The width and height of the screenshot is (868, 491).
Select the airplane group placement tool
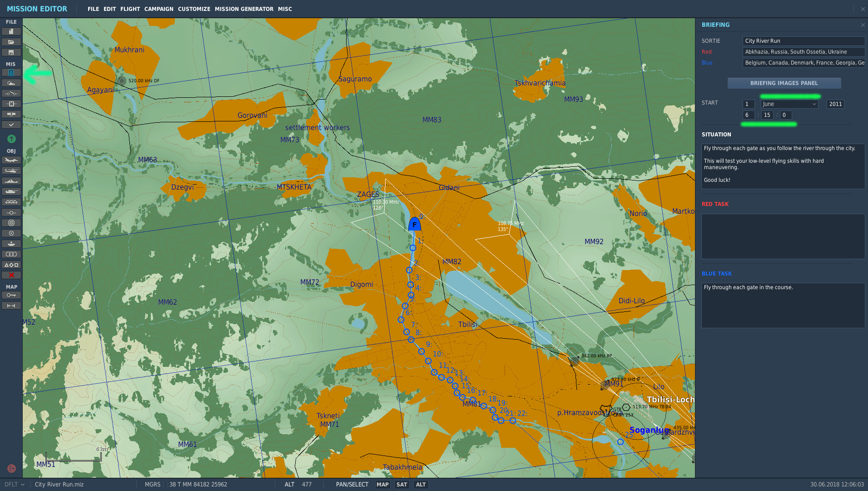11,160
